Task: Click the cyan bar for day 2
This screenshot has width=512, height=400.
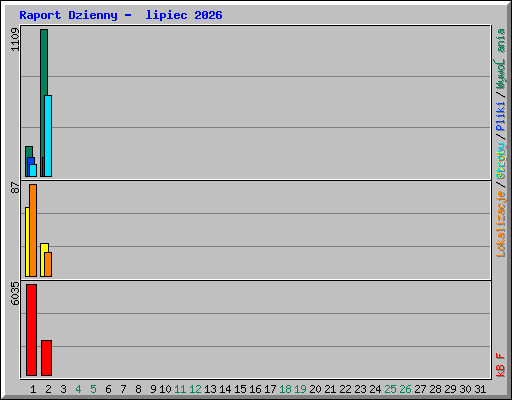Action: tap(48, 136)
